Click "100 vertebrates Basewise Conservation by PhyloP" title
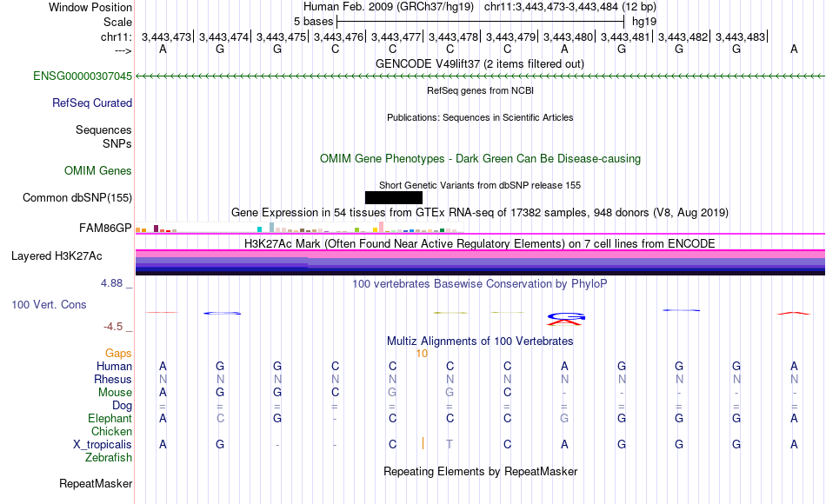The height and width of the screenshot is (504, 826). 480,284
